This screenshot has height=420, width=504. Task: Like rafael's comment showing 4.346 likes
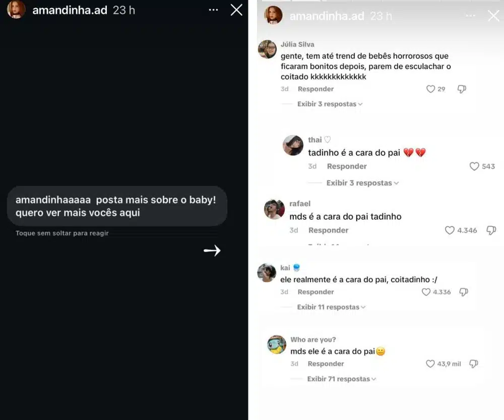[x=450, y=230]
